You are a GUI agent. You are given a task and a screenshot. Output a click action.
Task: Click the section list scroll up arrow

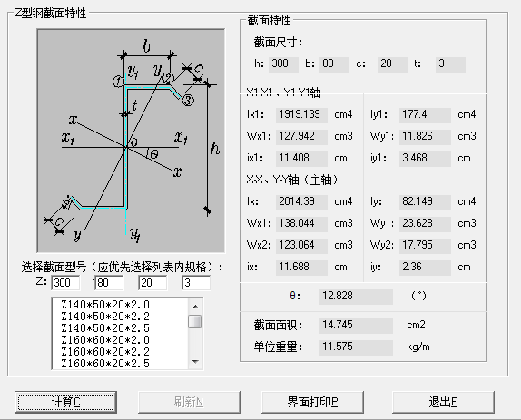coord(195,306)
